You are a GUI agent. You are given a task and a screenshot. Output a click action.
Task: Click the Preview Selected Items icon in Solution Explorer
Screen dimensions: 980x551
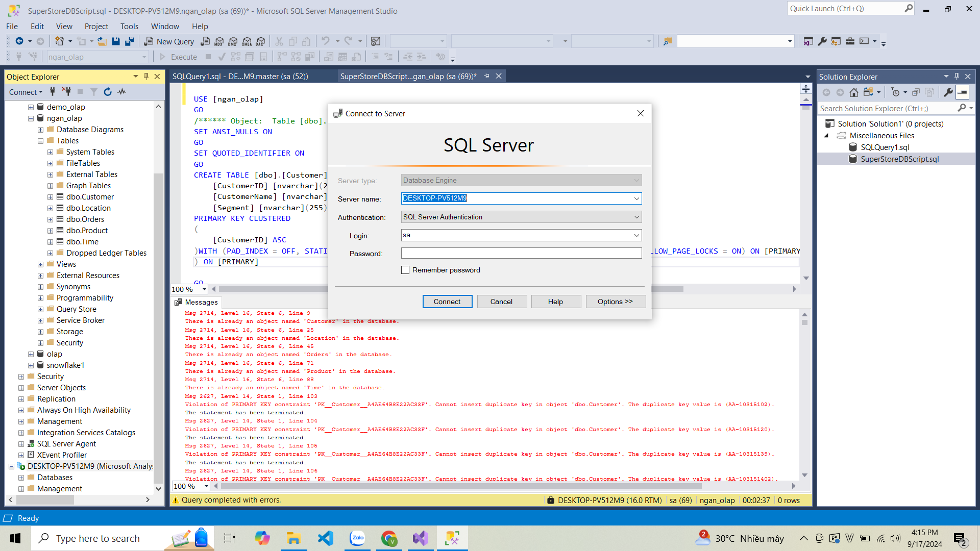[963, 92]
